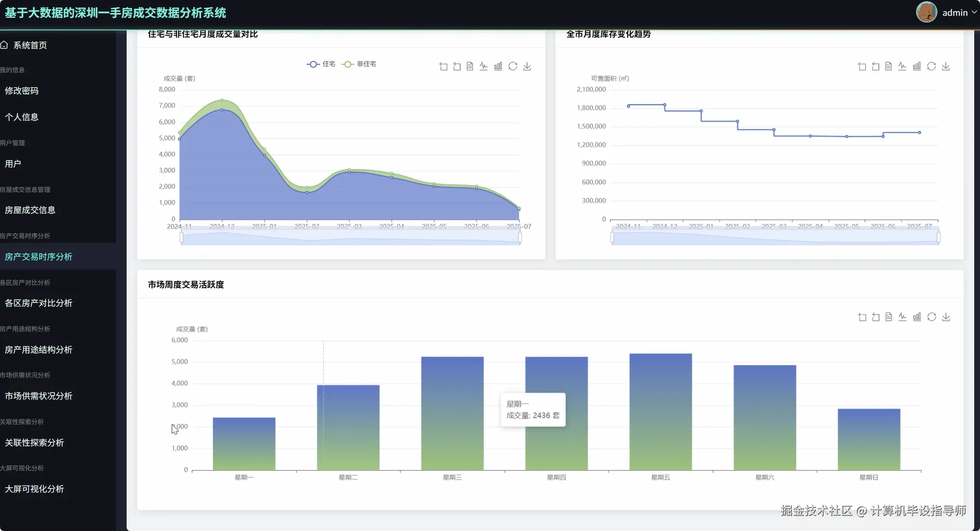Switch 住宅与非住宅 chart to bar type
The height and width of the screenshot is (531, 980).
tap(498, 66)
